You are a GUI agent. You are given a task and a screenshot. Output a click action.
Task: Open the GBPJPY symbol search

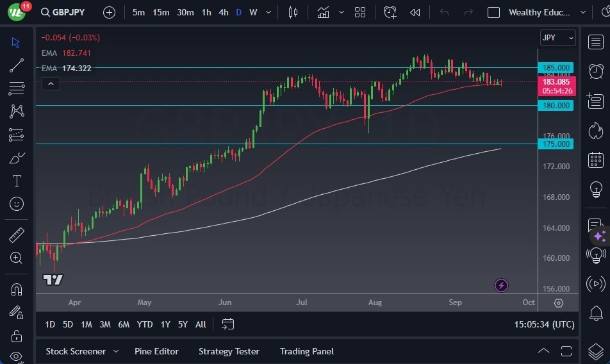pos(63,12)
